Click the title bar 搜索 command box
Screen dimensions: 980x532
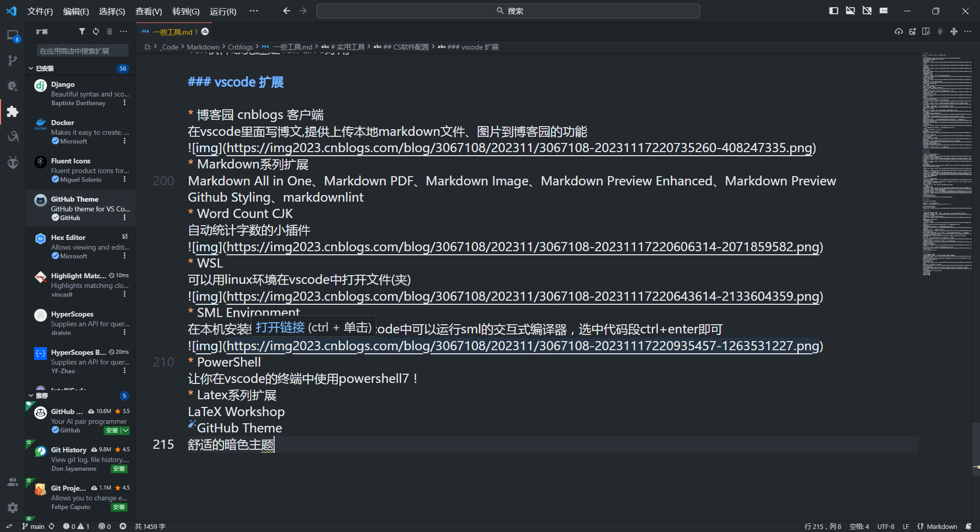[x=508, y=11]
